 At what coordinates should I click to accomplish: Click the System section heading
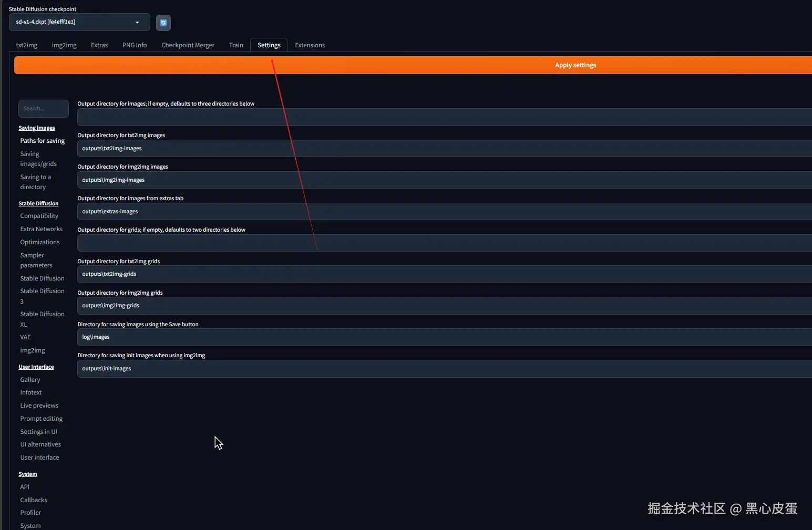click(28, 474)
